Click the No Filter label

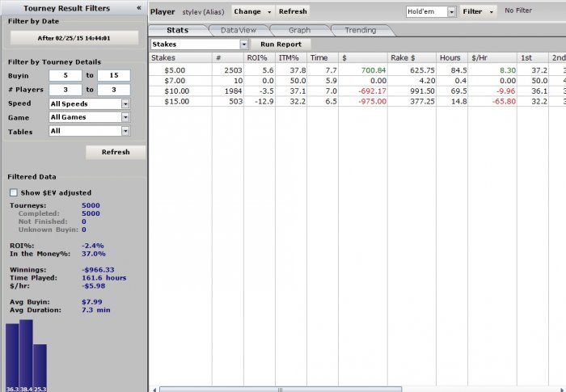518,11
